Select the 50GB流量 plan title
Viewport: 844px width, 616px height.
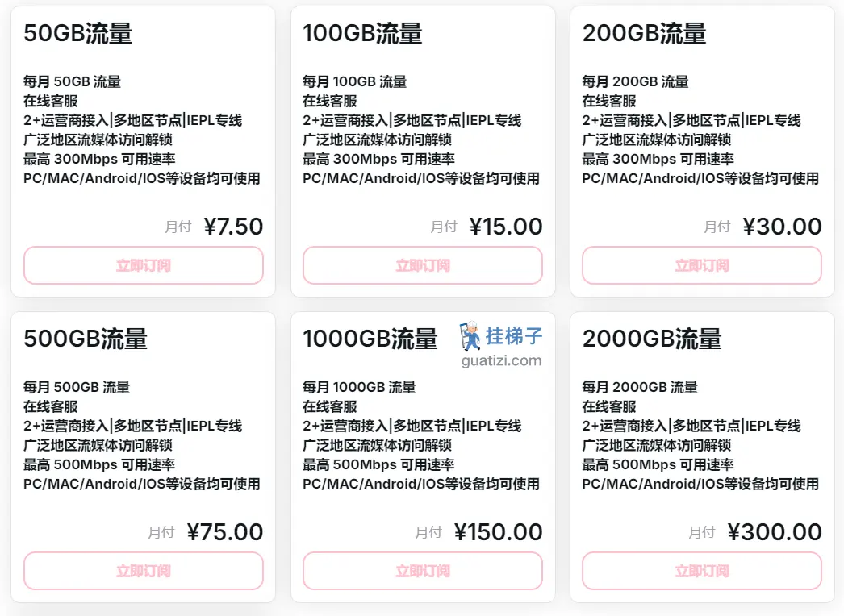pos(78,33)
